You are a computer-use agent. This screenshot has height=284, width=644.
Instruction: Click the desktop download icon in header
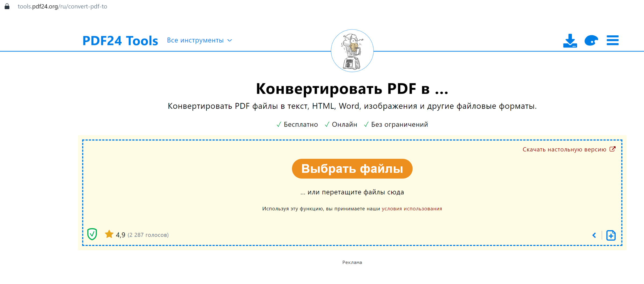tap(570, 41)
